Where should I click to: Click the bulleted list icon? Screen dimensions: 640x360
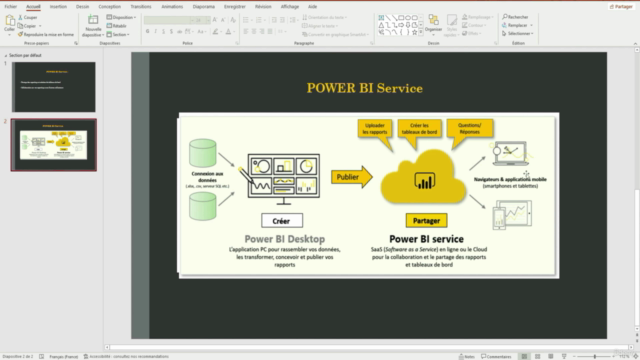click(247, 20)
